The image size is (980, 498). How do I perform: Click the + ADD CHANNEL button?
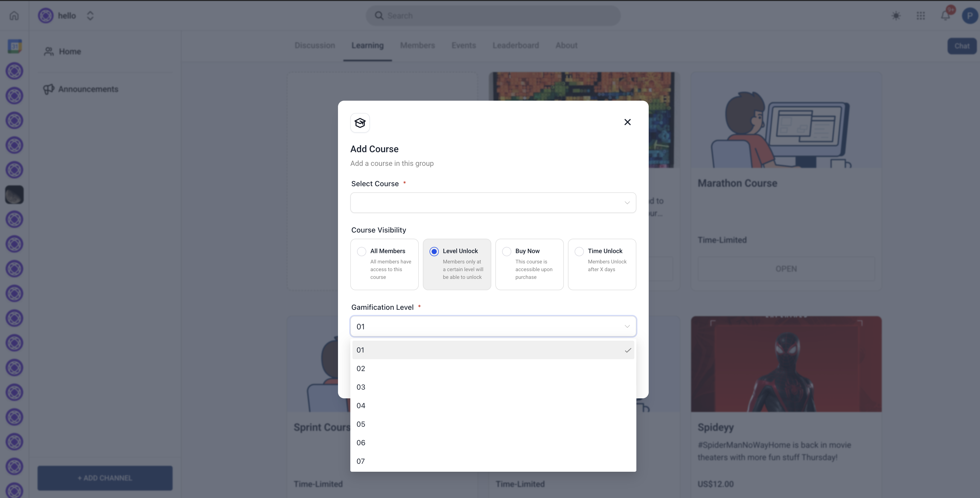click(x=105, y=478)
